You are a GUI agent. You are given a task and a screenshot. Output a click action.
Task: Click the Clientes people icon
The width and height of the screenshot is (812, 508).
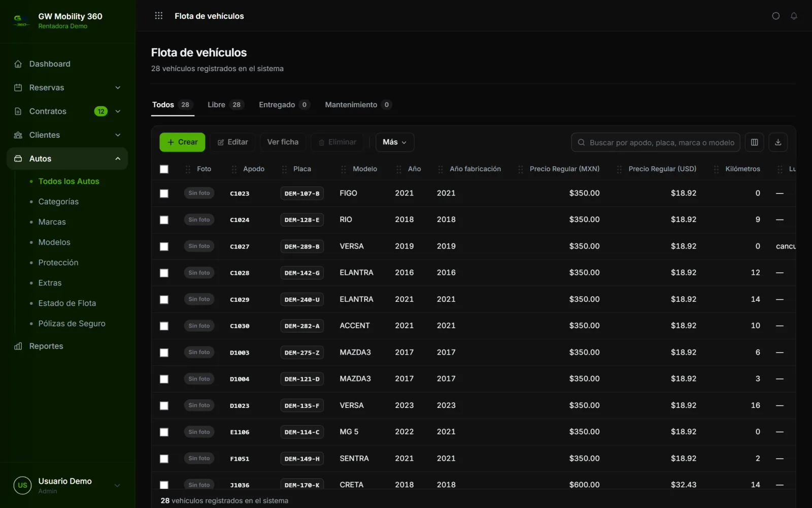(x=18, y=135)
